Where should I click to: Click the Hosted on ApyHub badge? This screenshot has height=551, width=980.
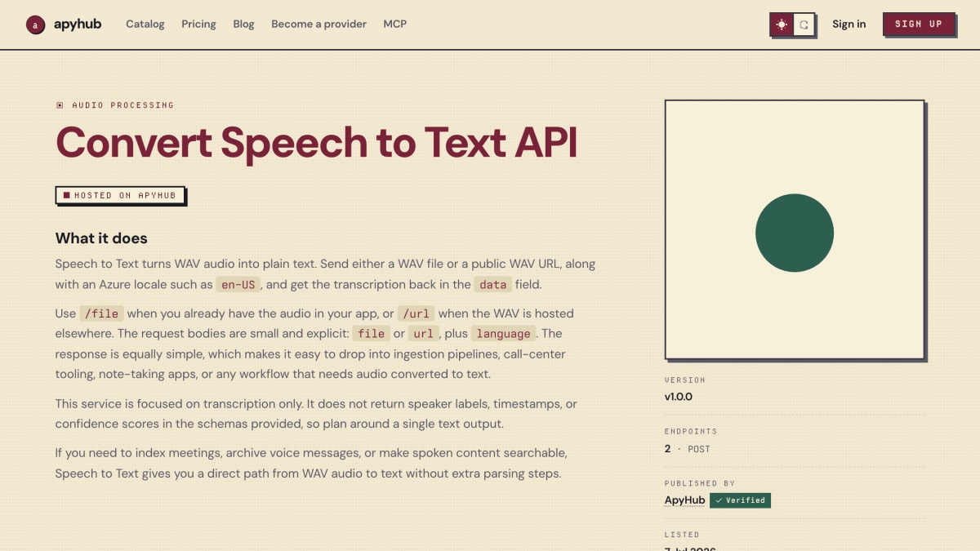click(120, 195)
